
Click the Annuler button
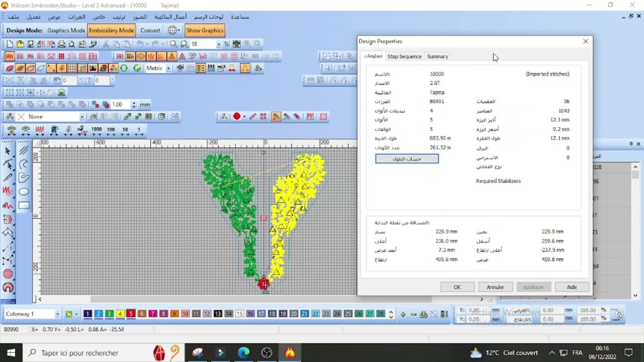tap(495, 287)
